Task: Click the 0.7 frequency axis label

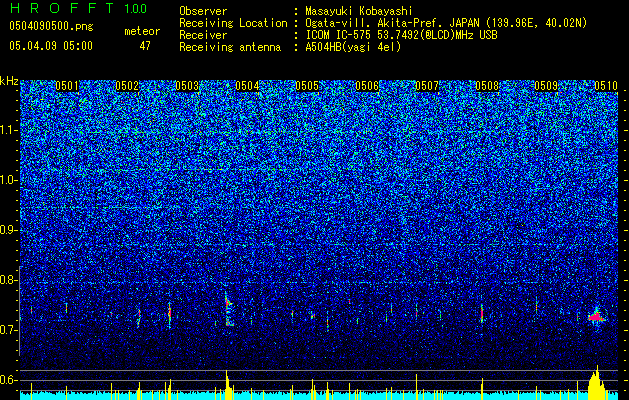Action: (9, 330)
